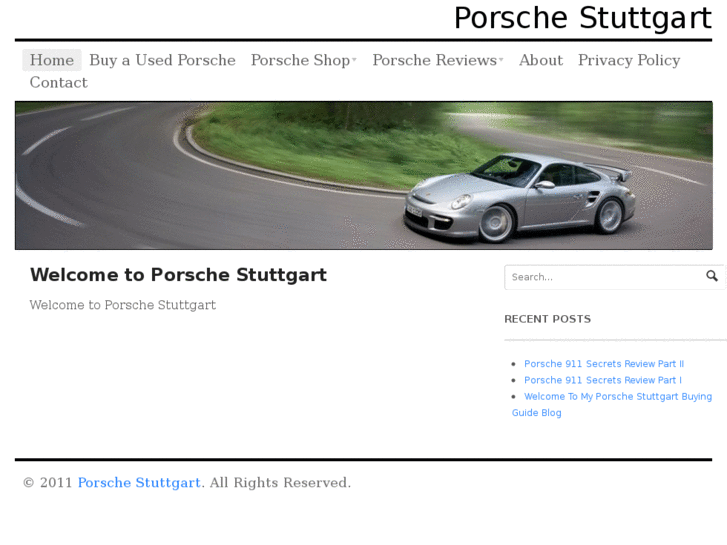Open Welcome To My Porsche Stuttgart Buying Guide post

tap(612, 404)
